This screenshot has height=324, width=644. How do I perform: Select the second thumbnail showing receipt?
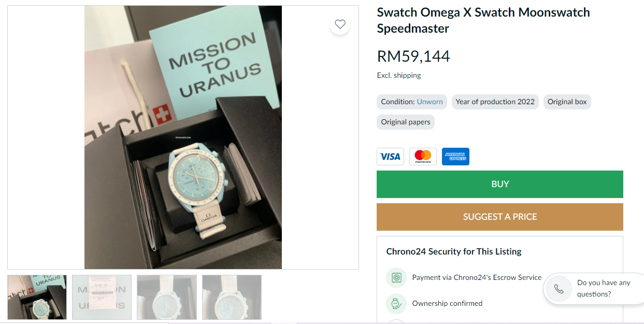pyautogui.click(x=102, y=297)
